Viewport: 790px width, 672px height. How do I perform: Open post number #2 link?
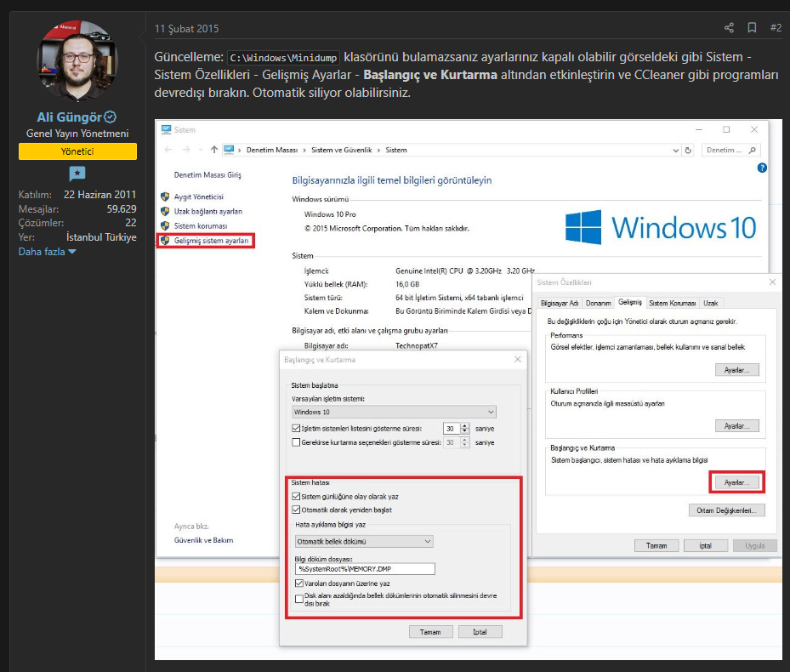[x=776, y=28]
